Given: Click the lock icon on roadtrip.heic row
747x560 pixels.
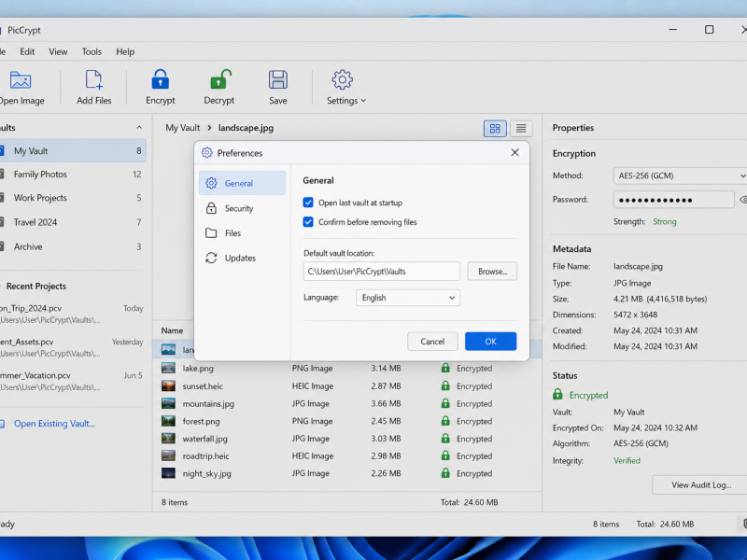Looking at the screenshot, I should (445, 455).
